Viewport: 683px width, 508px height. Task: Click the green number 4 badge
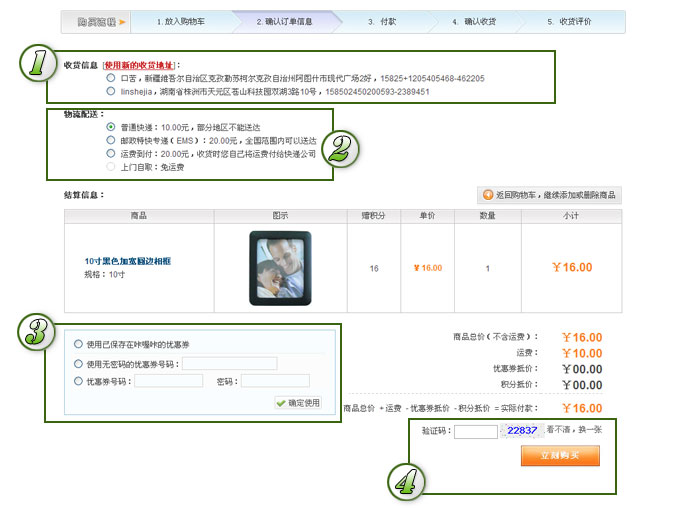[x=406, y=482]
